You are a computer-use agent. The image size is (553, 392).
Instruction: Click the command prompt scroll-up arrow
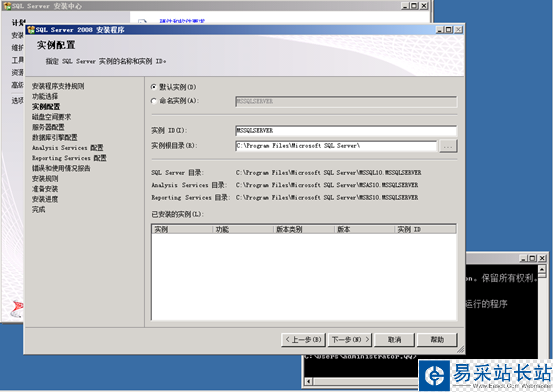point(542,270)
